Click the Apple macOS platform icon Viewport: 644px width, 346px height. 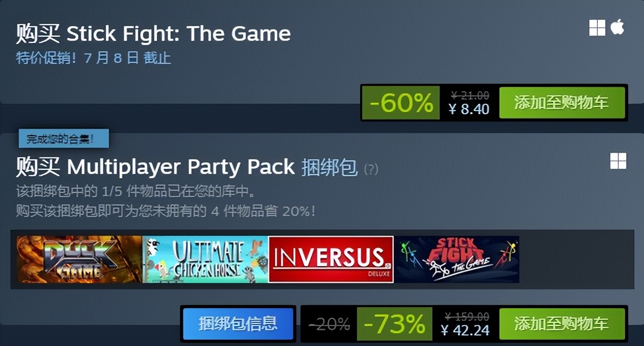(x=617, y=27)
